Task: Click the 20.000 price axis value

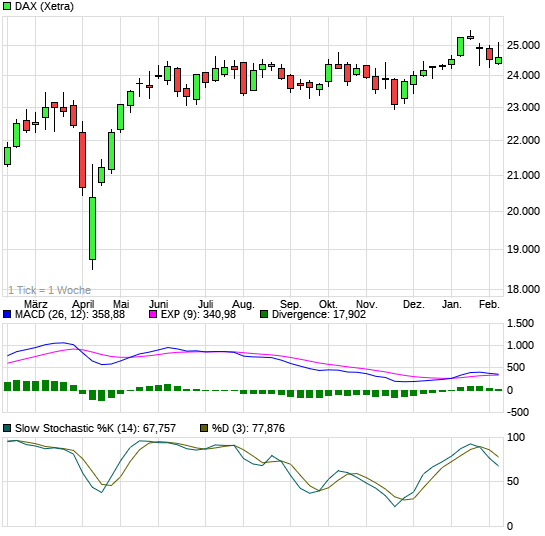Action: (523, 211)
